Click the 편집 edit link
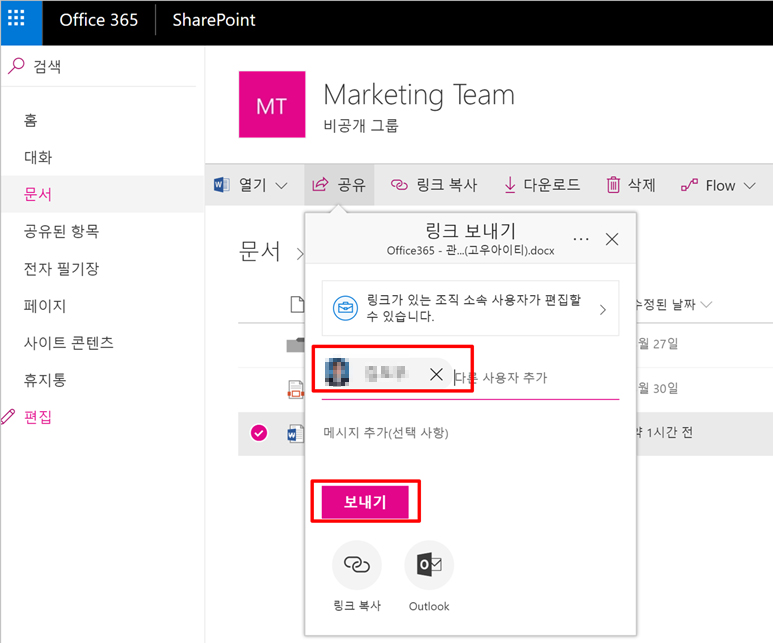773x643 pixels. tap(38, 417)
